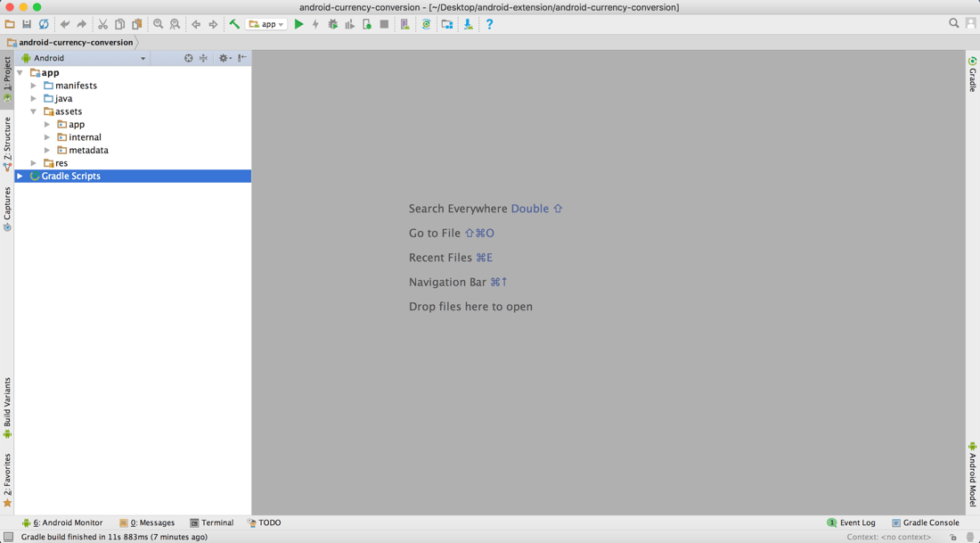This screenshot has width=980, height=543.
Task: Open the Structure side tab
Action: pos(7,144)
